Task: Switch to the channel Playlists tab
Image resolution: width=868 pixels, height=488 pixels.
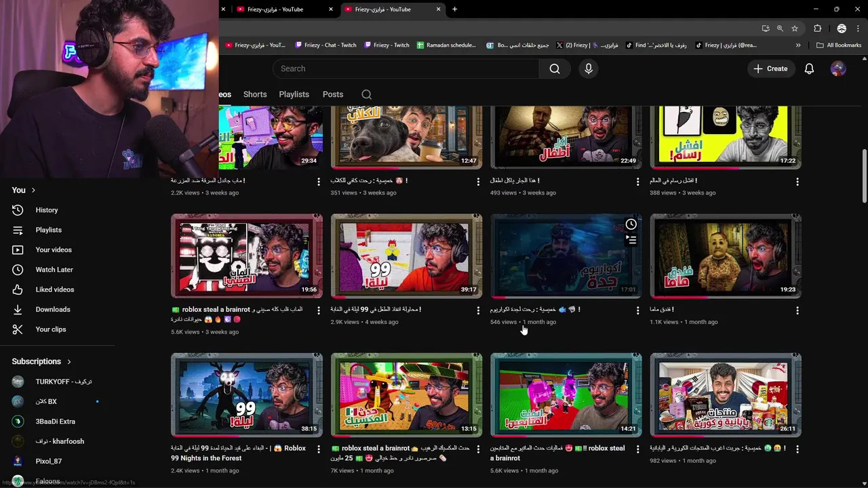Action: coord(294,94)
